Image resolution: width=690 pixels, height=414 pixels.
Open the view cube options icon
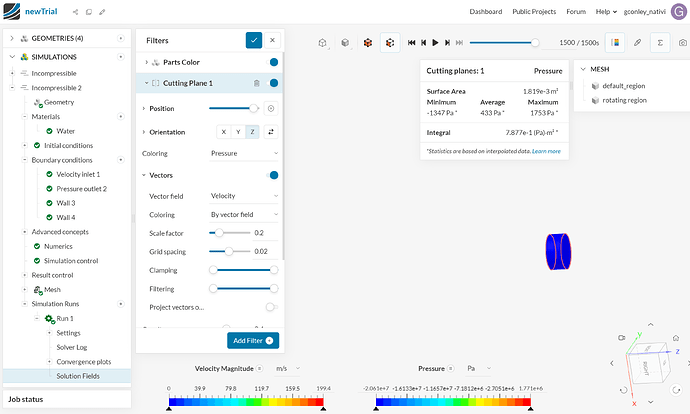click(323, 43)
